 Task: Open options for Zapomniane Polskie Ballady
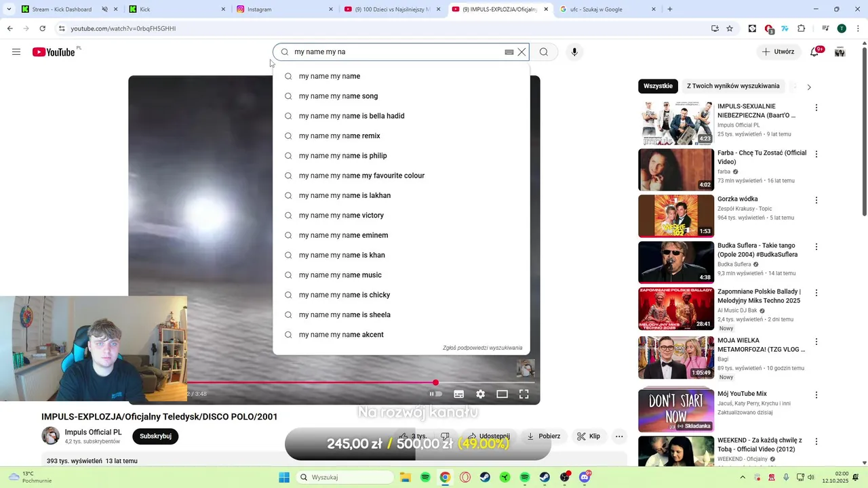(816, 293)
